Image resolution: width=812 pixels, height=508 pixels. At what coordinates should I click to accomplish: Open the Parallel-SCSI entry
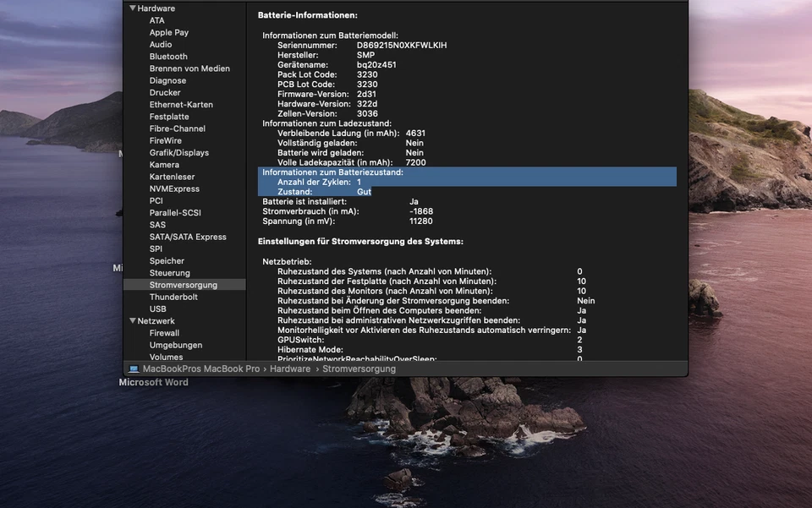click(x=175, y=213)
